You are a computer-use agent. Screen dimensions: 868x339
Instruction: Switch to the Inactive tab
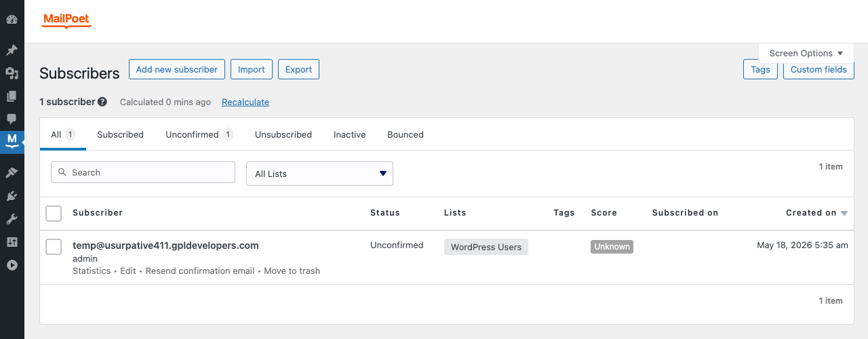tap(349, 134)
